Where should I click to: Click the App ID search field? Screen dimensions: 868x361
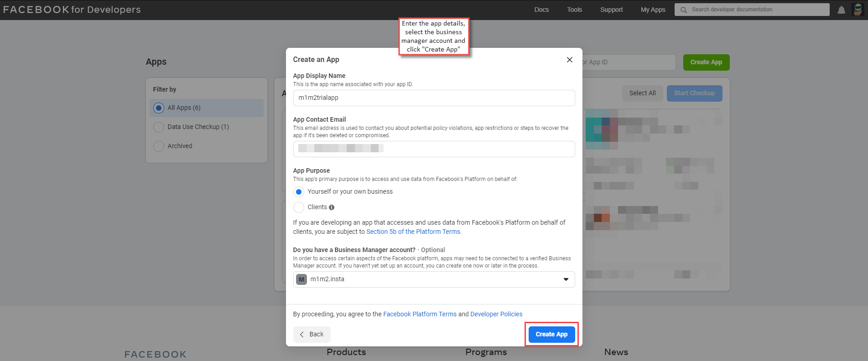pos(629,62)
